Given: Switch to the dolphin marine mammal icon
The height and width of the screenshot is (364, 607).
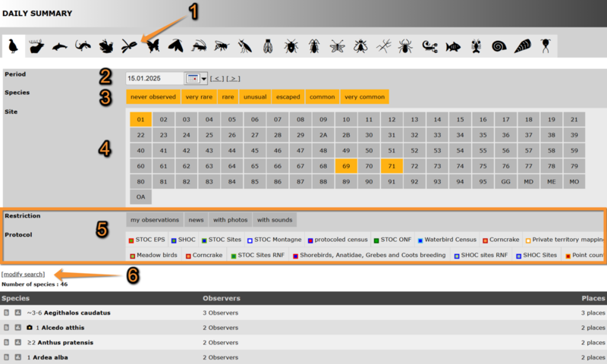Looking at the screenshot, I should coord(59,46).
